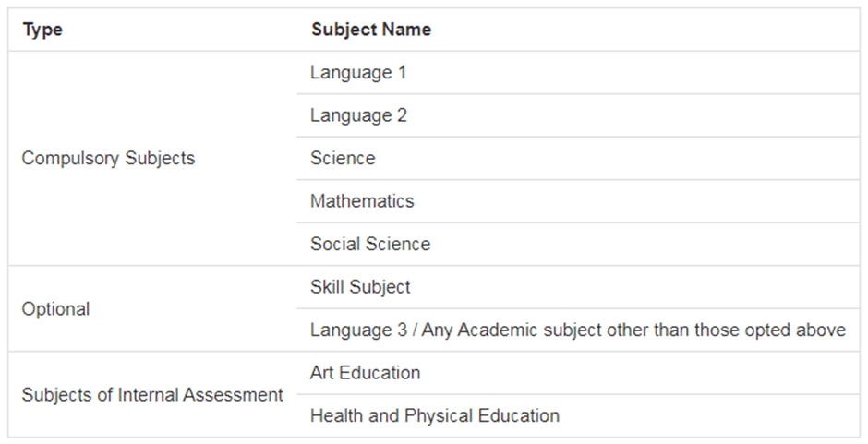Click the Compulsory Subjects type cell
The width and height of the screenshot is (868, 444).
pyautogui.click(x=152, y=159)
